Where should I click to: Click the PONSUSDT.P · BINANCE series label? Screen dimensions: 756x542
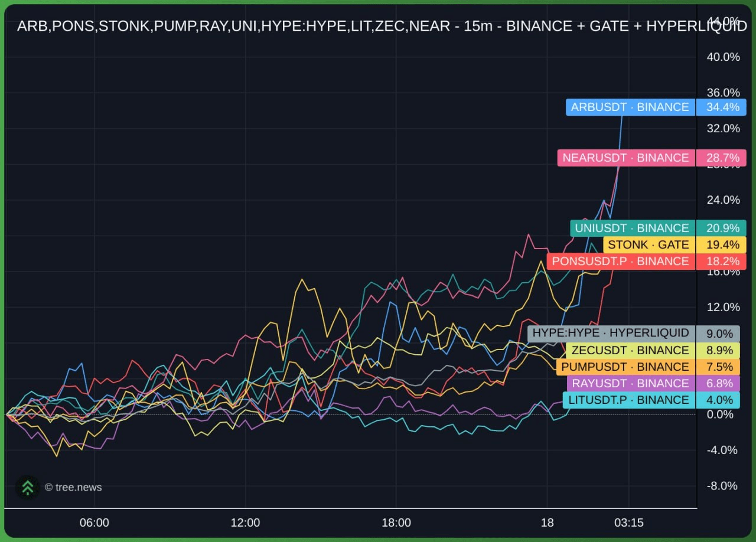coord(621,261)
